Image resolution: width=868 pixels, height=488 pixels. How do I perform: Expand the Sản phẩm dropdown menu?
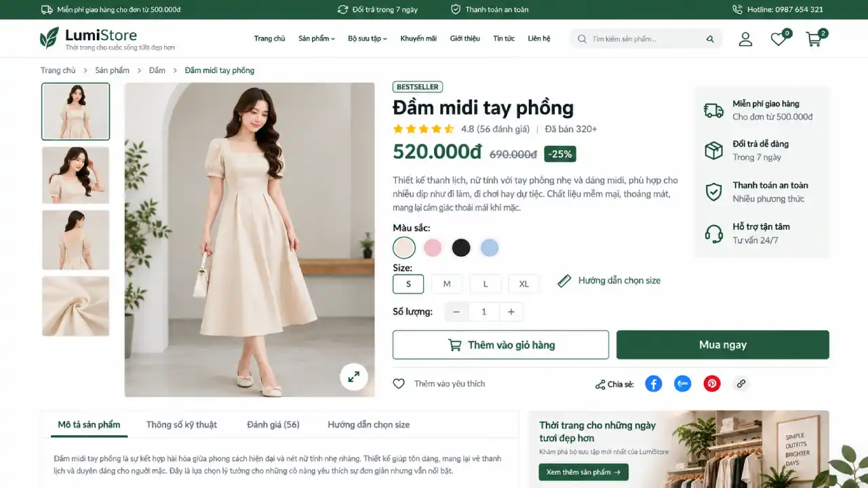pos(317,39)
